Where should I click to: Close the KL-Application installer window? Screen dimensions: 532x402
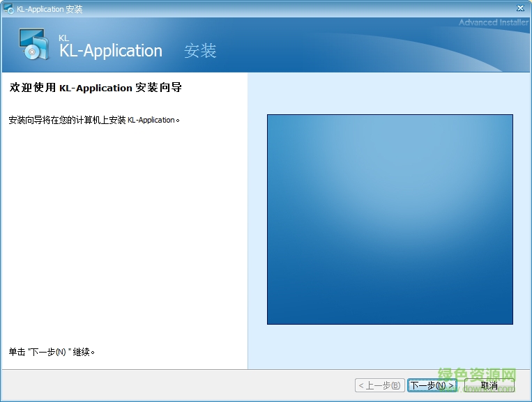tap(520, 8)
